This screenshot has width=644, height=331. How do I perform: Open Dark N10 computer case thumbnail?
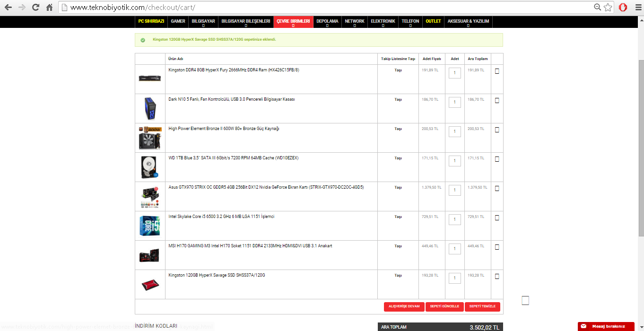pos(150,108)
